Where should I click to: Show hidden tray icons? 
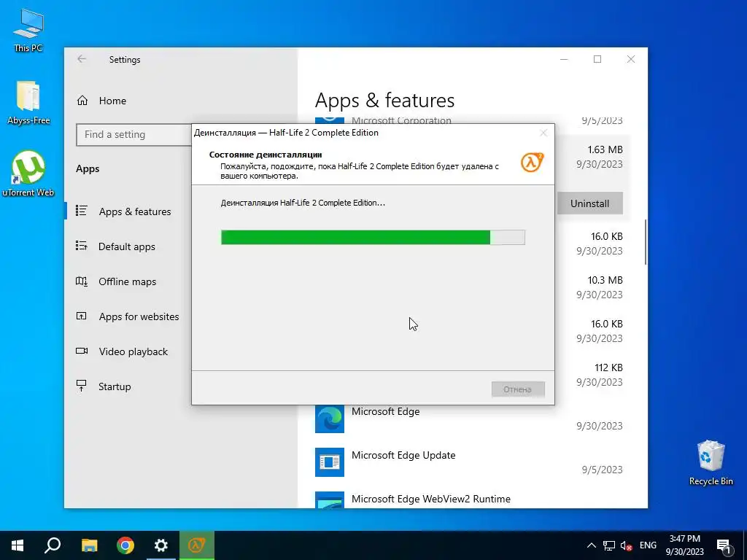click(x=591, y=545)
